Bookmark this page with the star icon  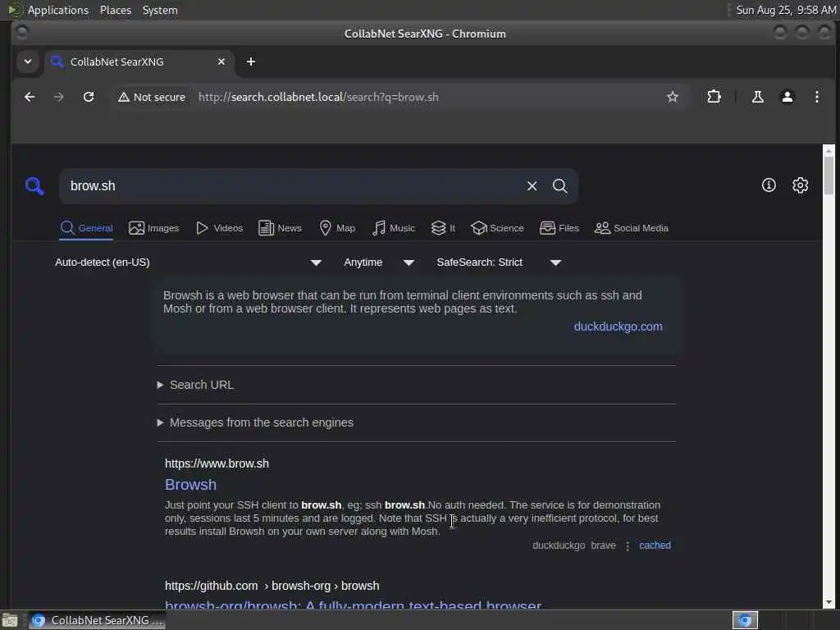pos(673,97)
